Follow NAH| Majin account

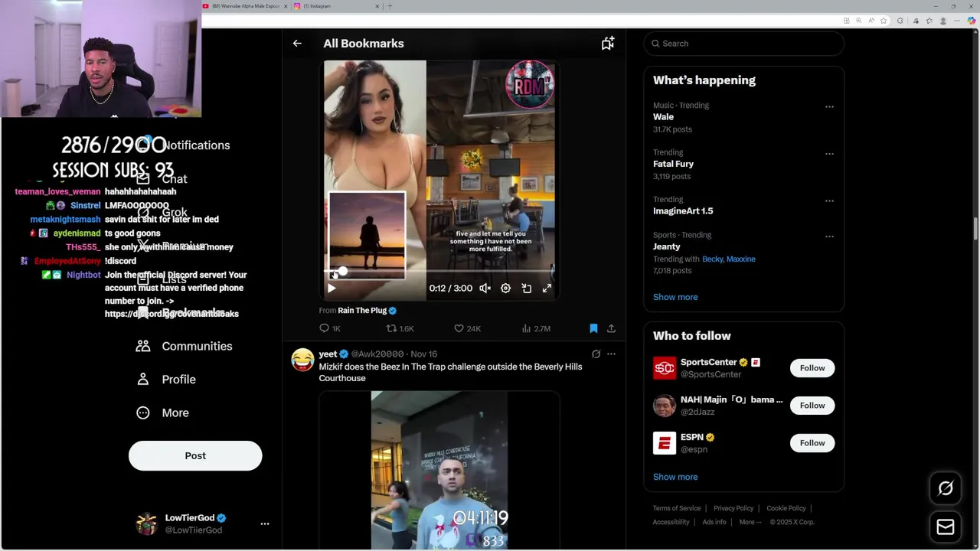point(812,406)
